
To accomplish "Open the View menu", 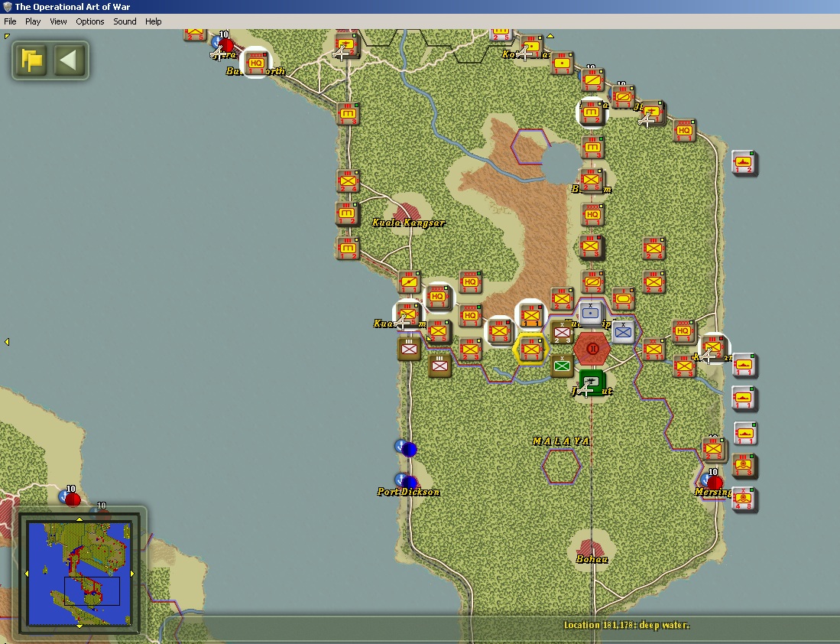I will coord(58,21).
